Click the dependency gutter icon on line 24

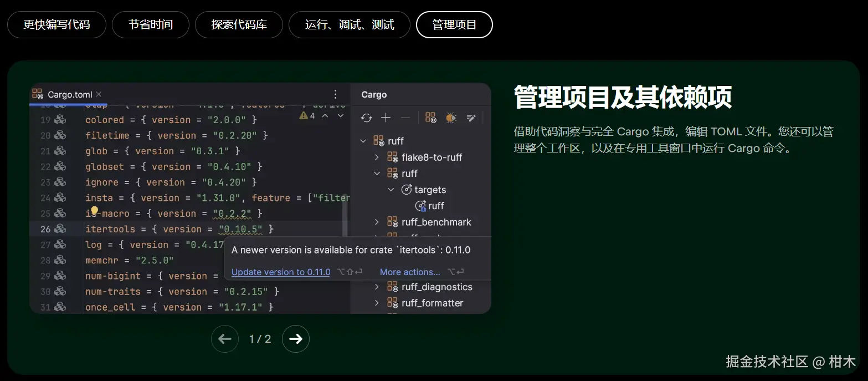(60, 197)
